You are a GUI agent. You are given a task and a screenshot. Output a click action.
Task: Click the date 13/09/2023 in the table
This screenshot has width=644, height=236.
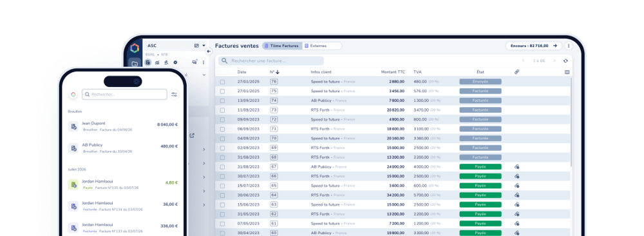[x=249, y=101]
